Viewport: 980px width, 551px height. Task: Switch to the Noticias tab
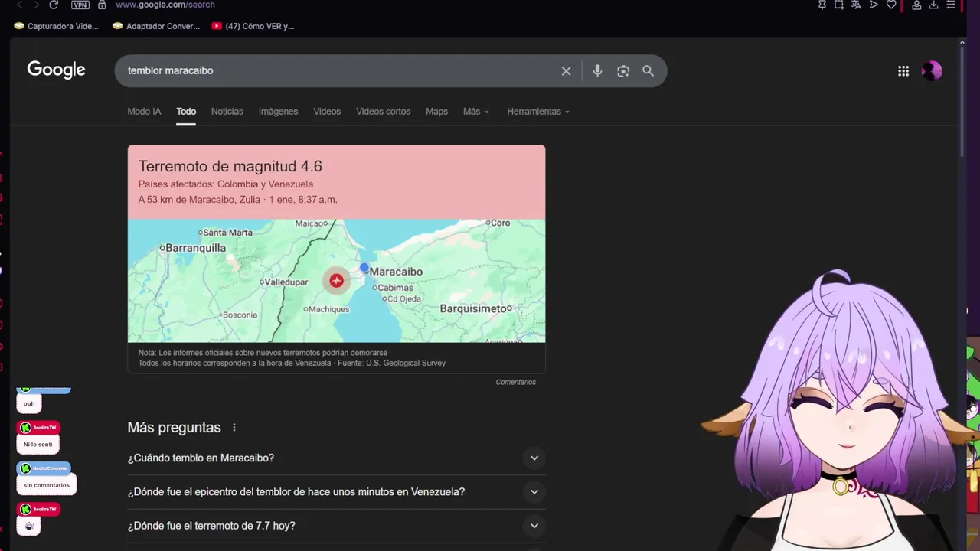point(227,112)
